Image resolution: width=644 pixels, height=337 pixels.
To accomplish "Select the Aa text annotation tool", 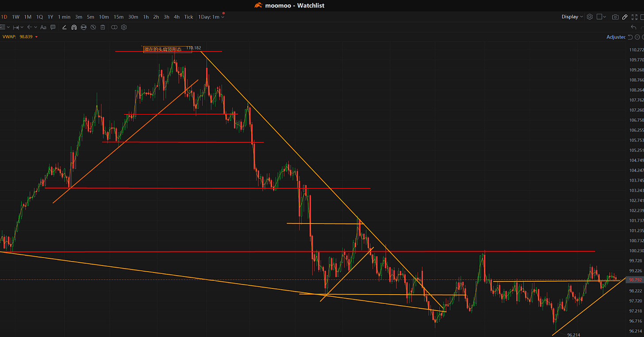I will coord(43,27).
